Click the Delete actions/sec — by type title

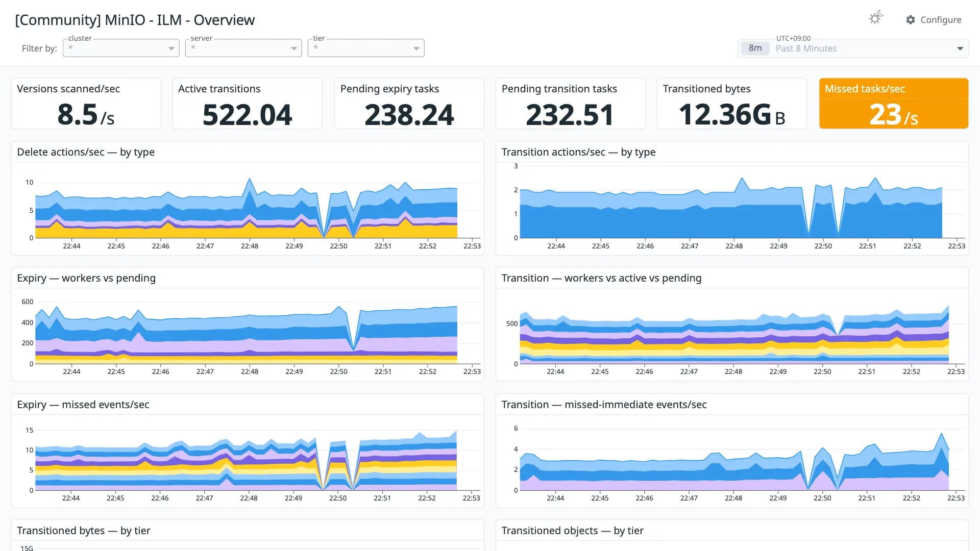pyautogui.click(x=86, y=152)
